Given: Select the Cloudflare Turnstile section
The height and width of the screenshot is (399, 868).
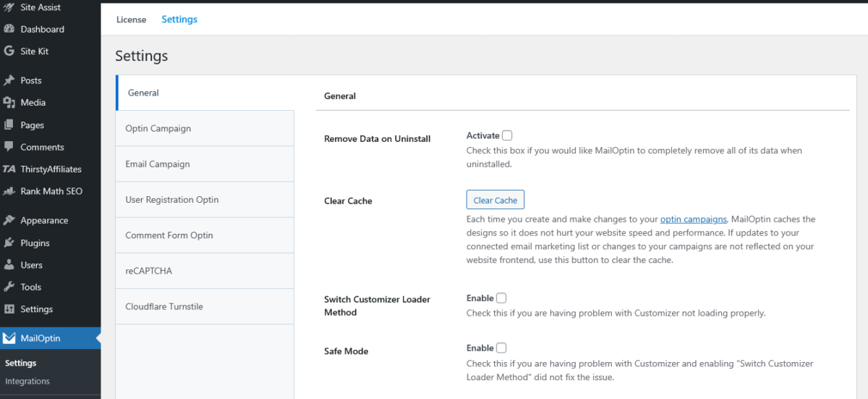Looking at the screenshot, I should [x=205, y=306].
